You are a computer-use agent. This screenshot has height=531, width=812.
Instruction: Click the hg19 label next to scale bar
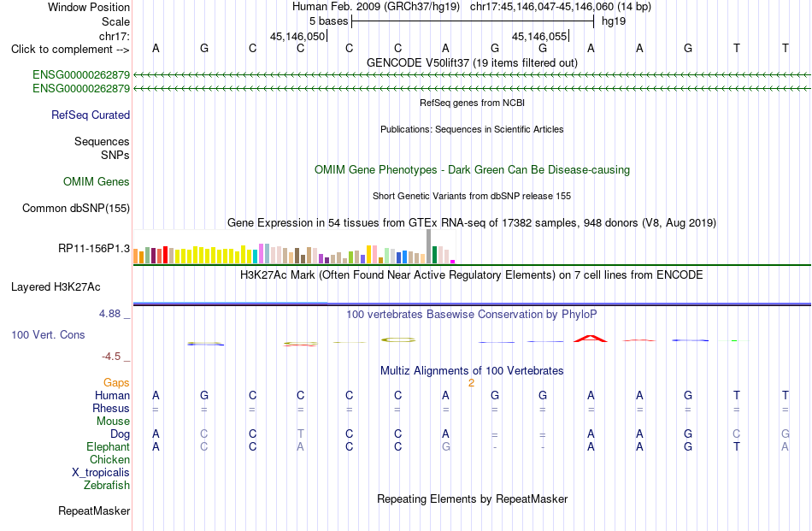click(x=614, y=21)
